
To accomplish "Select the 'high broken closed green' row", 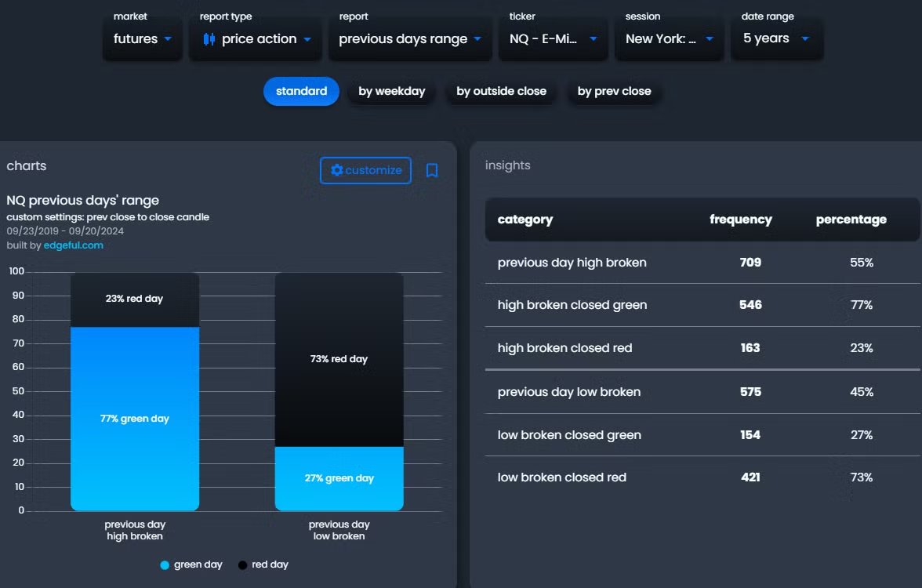I will 702,305.
